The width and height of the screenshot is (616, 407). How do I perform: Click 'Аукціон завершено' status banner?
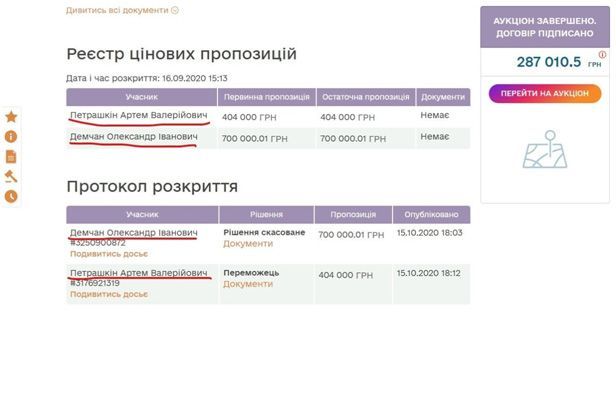point(544,28)
